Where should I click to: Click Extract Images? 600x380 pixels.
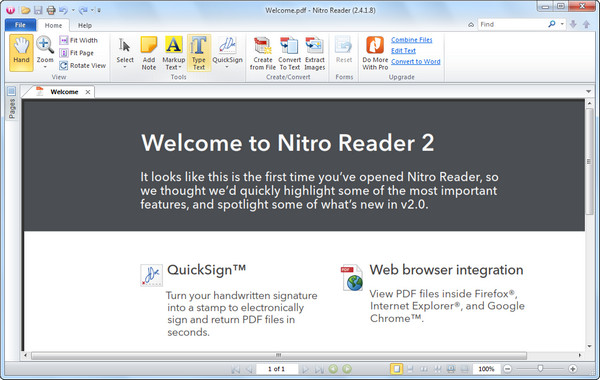point(315,53)
